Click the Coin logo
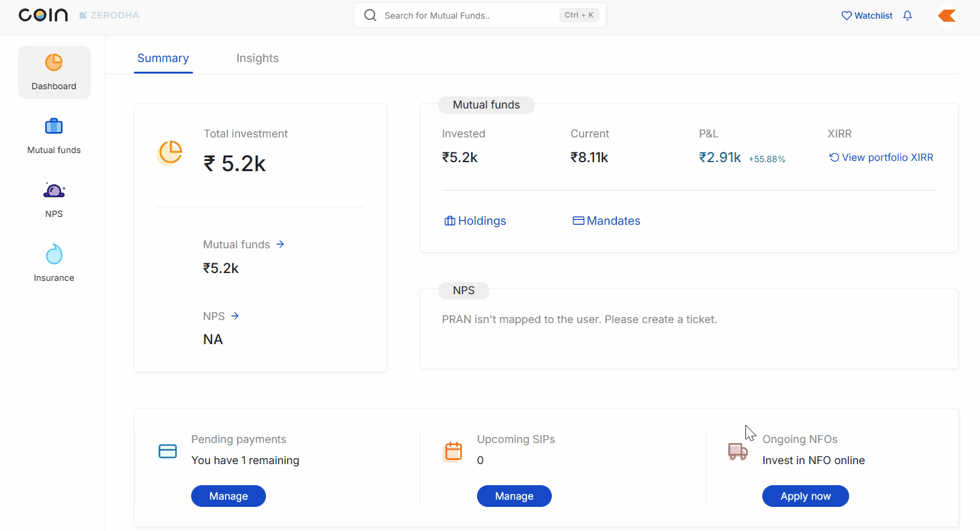This screenshot has height=531, width=980. (43, 15)
